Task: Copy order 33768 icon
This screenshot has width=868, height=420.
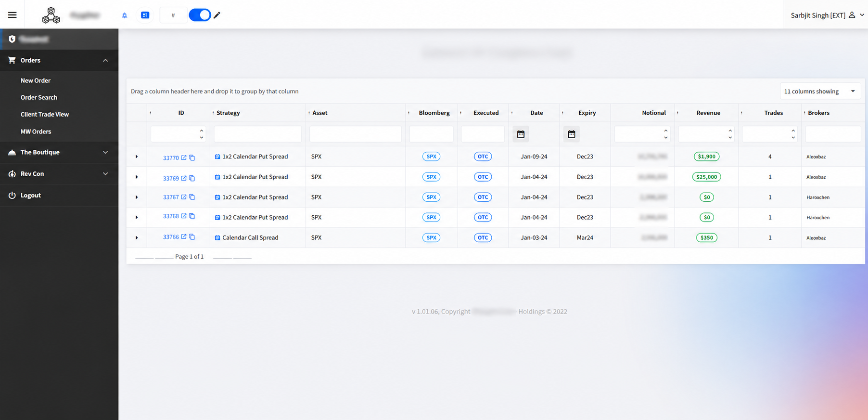Action: 192,216
